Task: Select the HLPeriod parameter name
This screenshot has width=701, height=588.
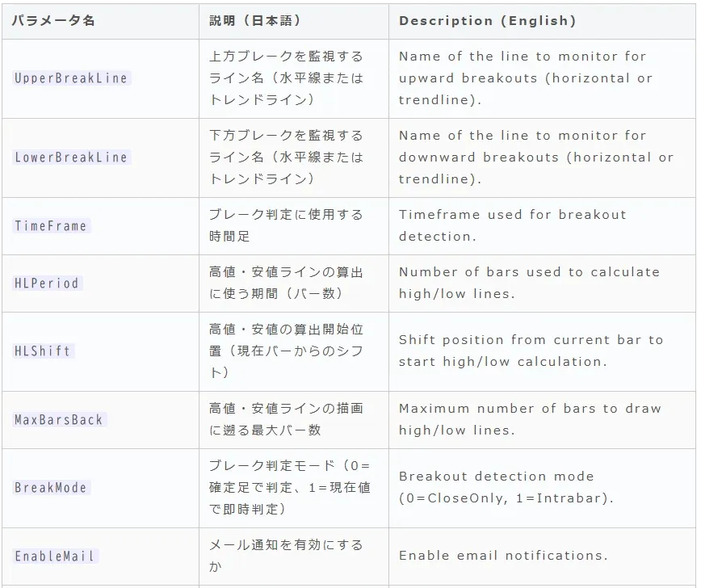Action: coord(47,283)
